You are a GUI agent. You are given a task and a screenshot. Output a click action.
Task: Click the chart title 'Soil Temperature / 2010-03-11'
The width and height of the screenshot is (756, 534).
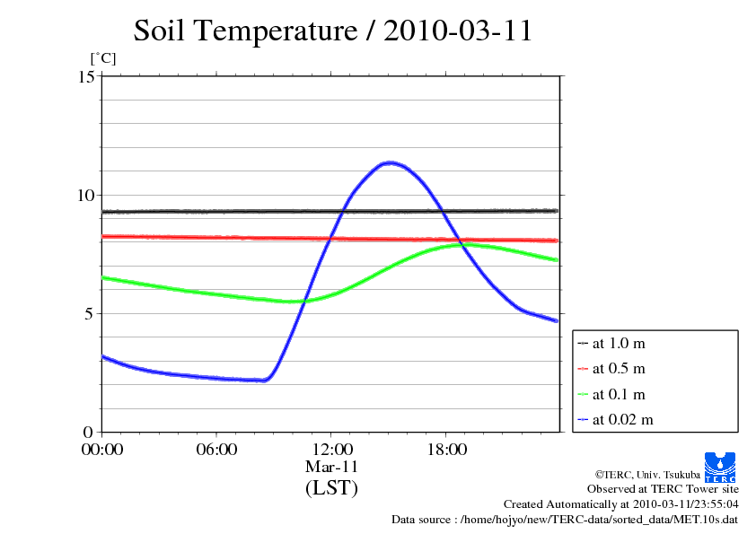pos(333,31)
